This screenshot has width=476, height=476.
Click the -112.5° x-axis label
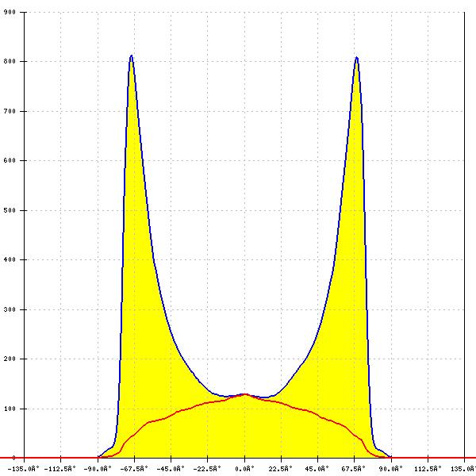coord(61,468)
